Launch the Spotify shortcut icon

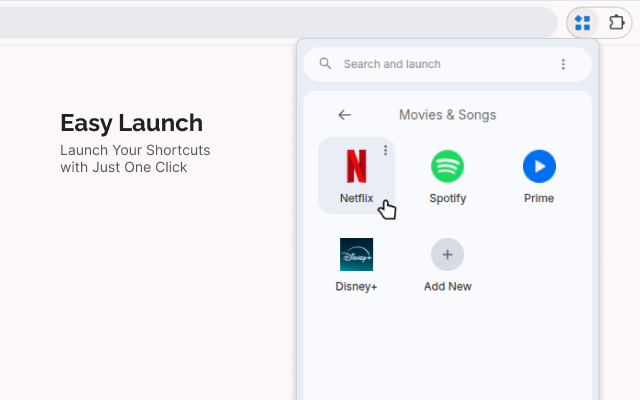coord(447,167)
